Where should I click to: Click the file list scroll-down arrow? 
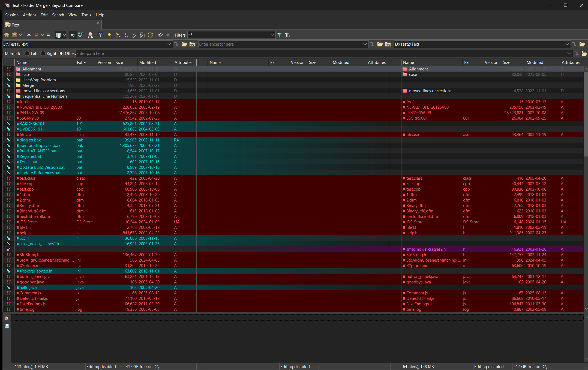[x=586, y=309]
